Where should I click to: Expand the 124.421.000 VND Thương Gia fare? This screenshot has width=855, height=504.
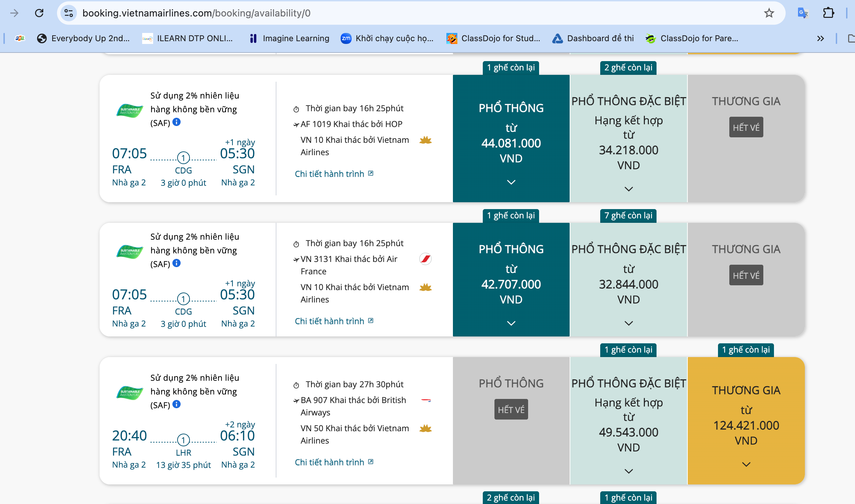coord(746,465)
